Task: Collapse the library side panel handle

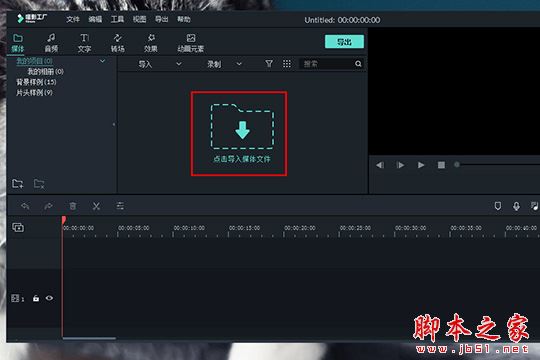Action: click(114, 124)
